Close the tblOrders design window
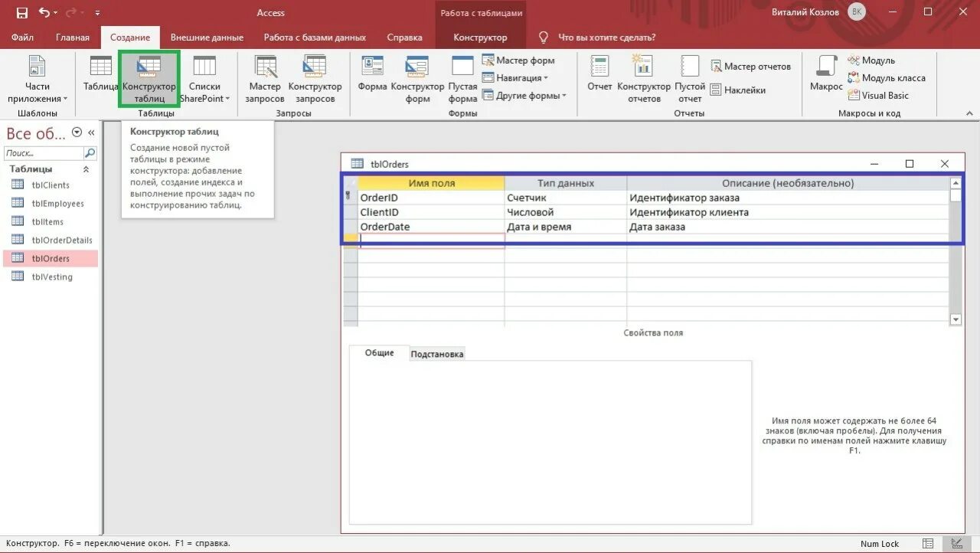This screenshot has height=553, width=980. [x=944, y=164]
